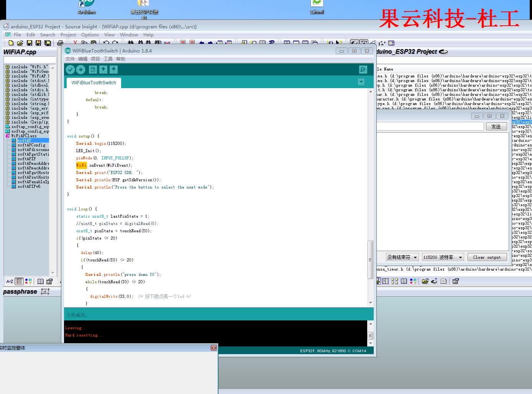The image size is (532, 394).
Task: Click the serial monitor send input field
Action: tap(430, 126)
